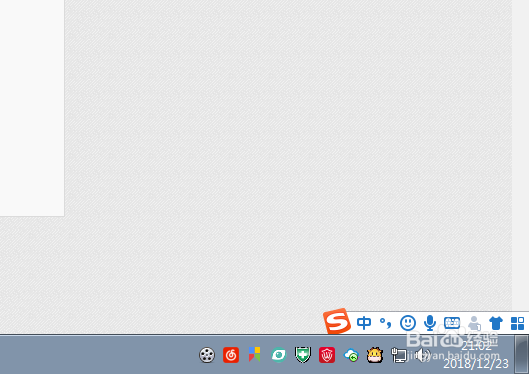Open the skin shop T-shirt icon

click(x=496, y=323)
